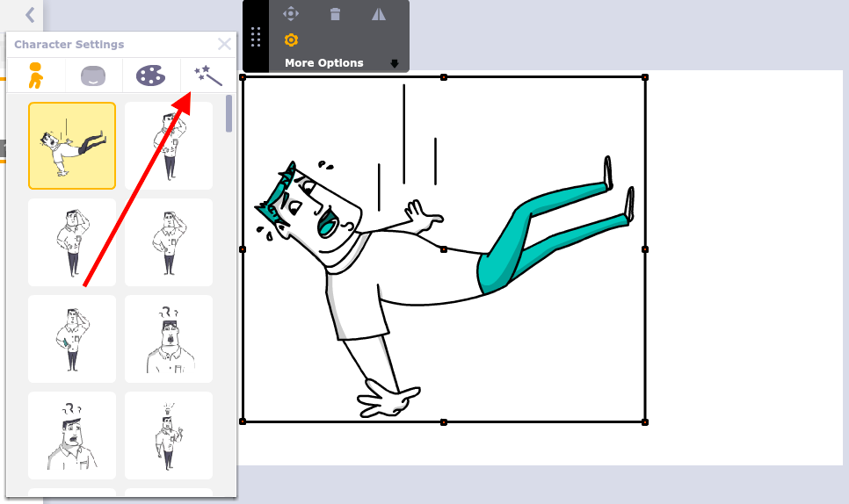This screenshot has width=849, height=504.
Task: Click the top-middle resize handle
Action: [444, 77]
